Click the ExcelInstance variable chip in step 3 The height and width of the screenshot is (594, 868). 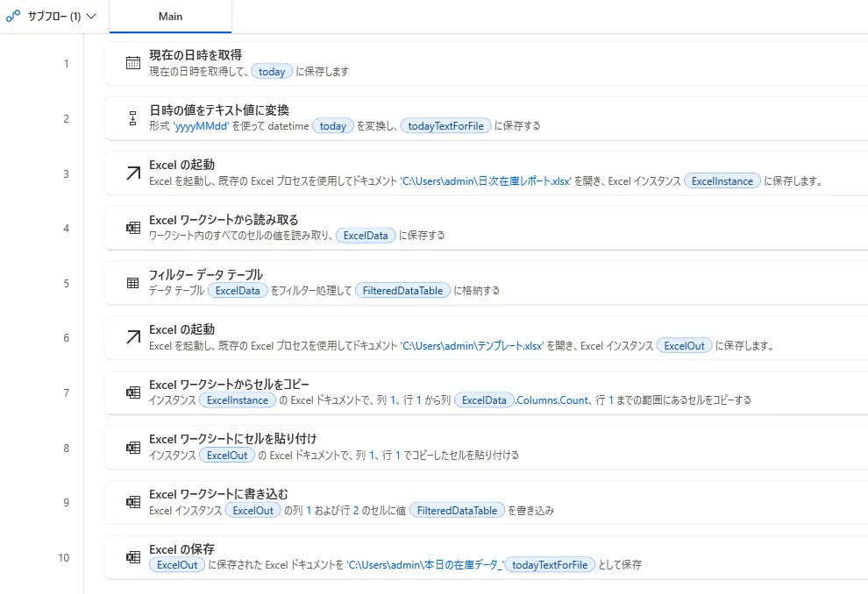pyautogui.click(x=722, y=181)
